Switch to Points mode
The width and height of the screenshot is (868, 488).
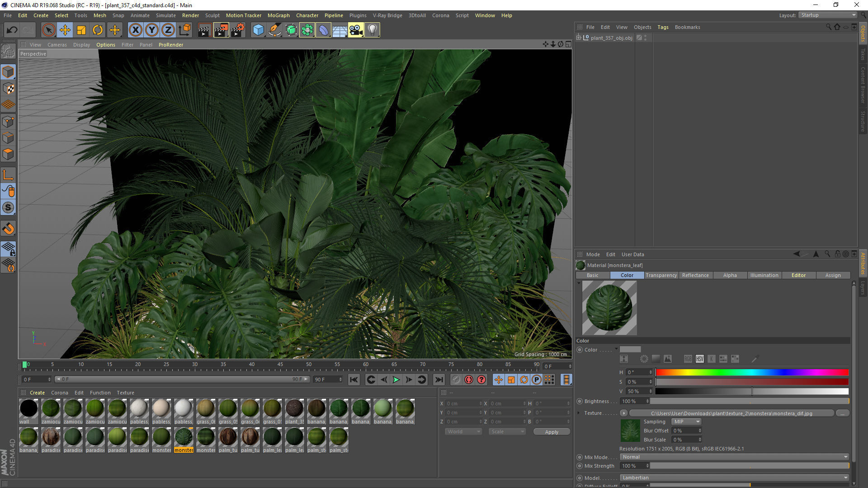(x=8, y=122)
